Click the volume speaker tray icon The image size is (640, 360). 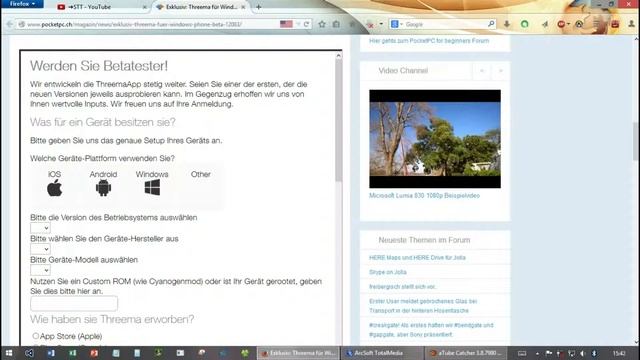[582, 353]
